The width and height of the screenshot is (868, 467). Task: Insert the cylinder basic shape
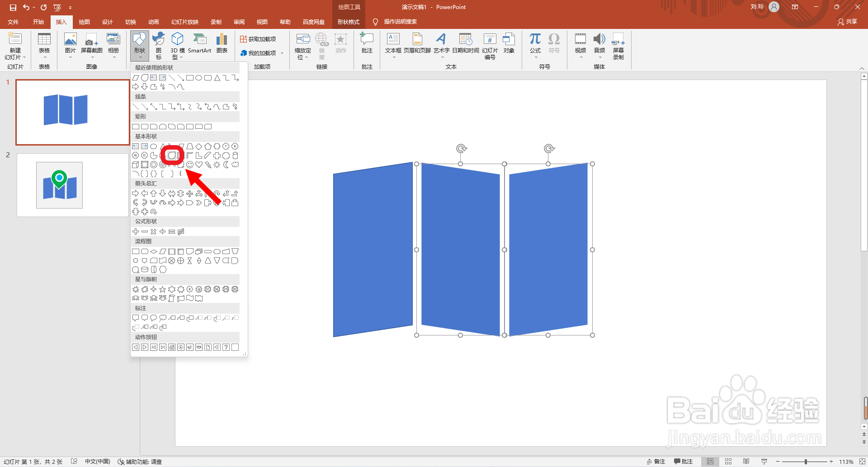tap(235, 156)
